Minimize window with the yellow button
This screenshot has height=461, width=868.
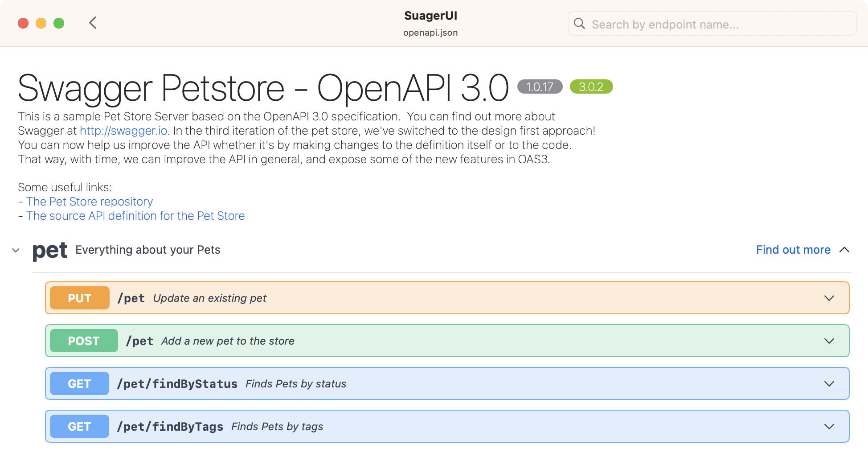pos(41,23)
